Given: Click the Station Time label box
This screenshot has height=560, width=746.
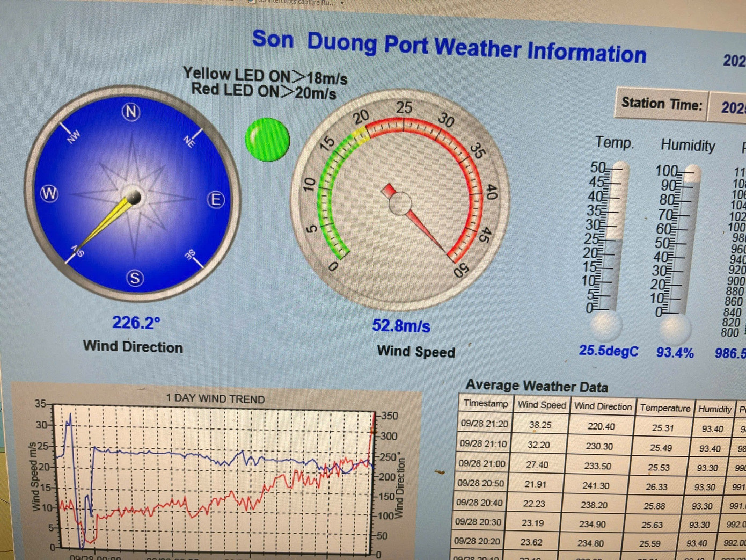Looking at the screenshot, I should pyautogui.click(x=661, y=104).
